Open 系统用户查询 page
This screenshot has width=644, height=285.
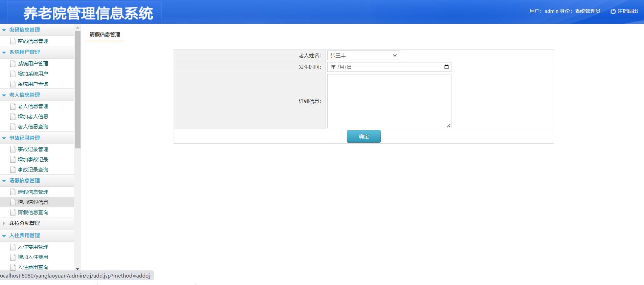(33, 84)
